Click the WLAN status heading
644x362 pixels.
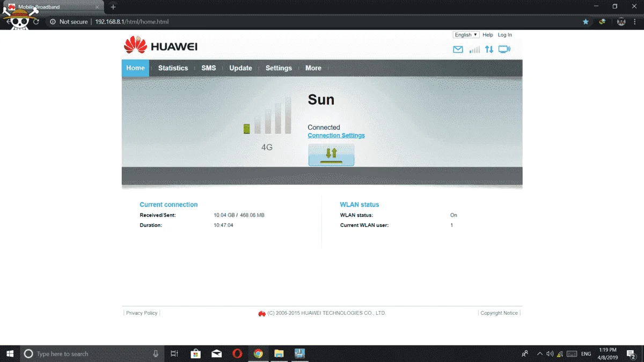pos(360,205)
